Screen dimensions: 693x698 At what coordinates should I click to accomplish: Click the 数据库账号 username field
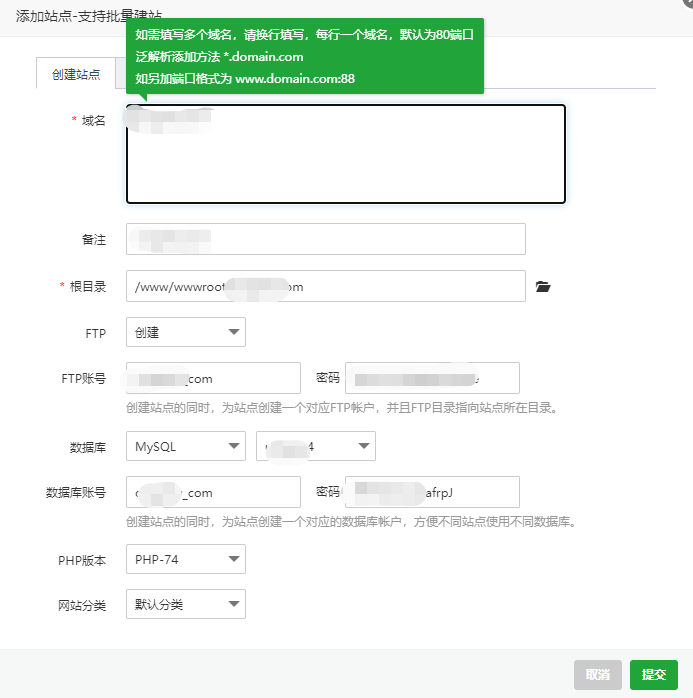tap(213, 492)
